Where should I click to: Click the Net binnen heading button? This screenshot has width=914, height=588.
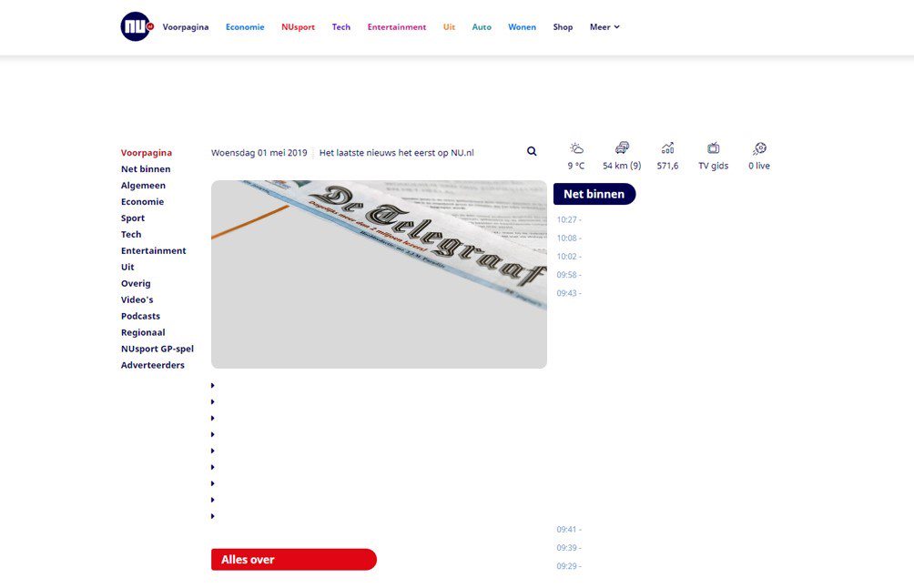click(x=594, y=194)
